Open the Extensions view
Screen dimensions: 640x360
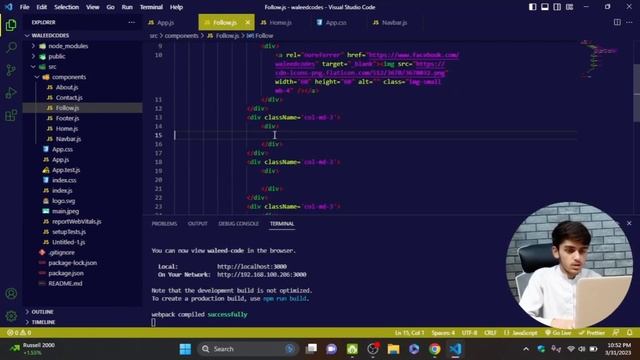coord(11,115)
